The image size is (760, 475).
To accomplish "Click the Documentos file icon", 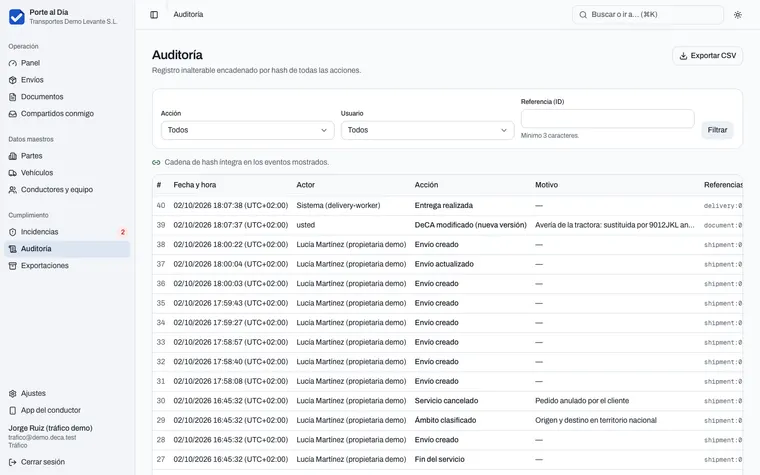I will click(x=13, y=97).
